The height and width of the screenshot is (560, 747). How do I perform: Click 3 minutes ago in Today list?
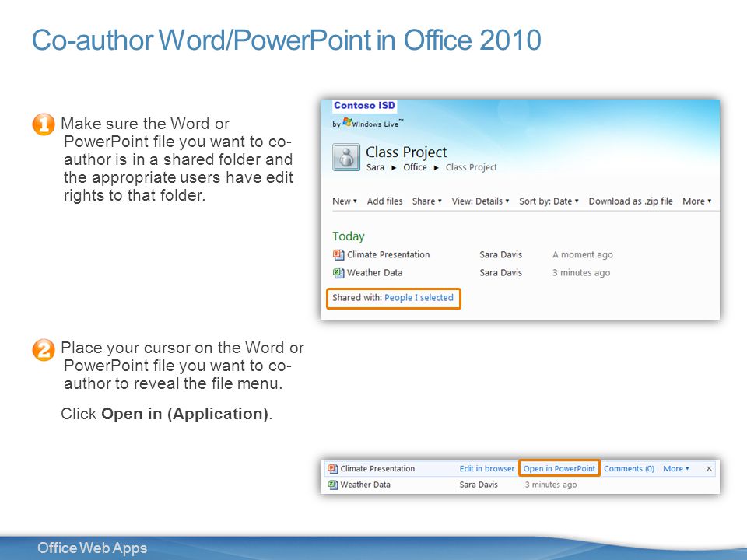[581, 273]
